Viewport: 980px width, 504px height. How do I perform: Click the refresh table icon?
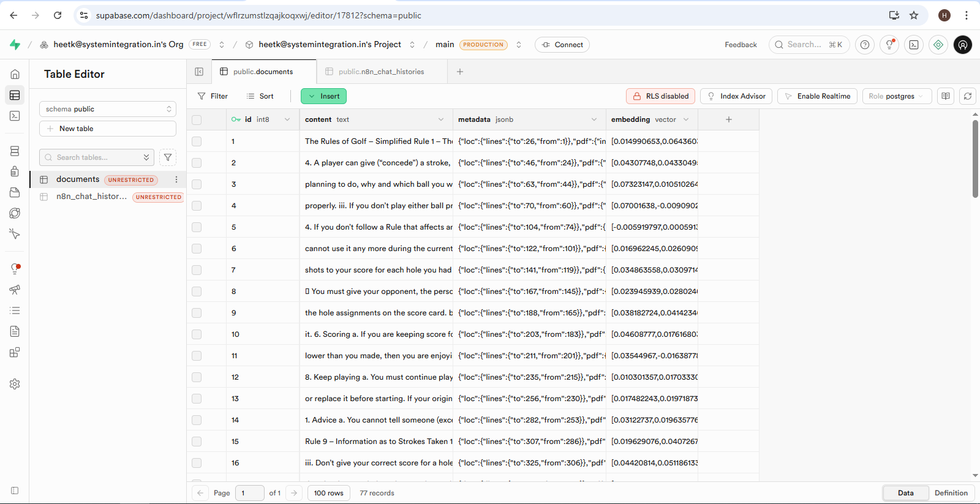968,96
